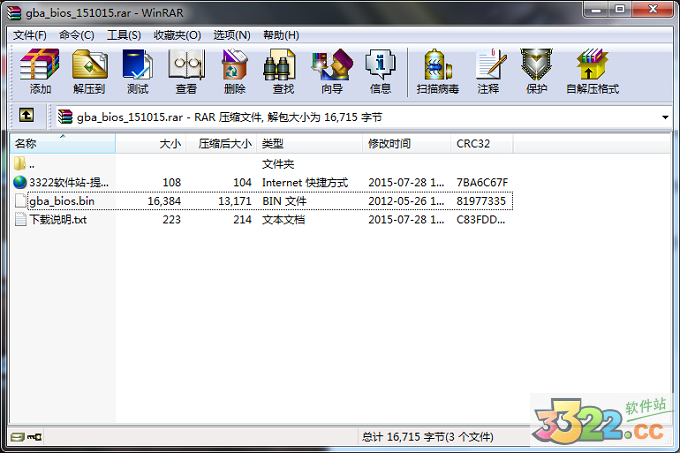Go up one folder level button
Image resolution: width=680 pixels, height=453 pixels.
(26, 116)
